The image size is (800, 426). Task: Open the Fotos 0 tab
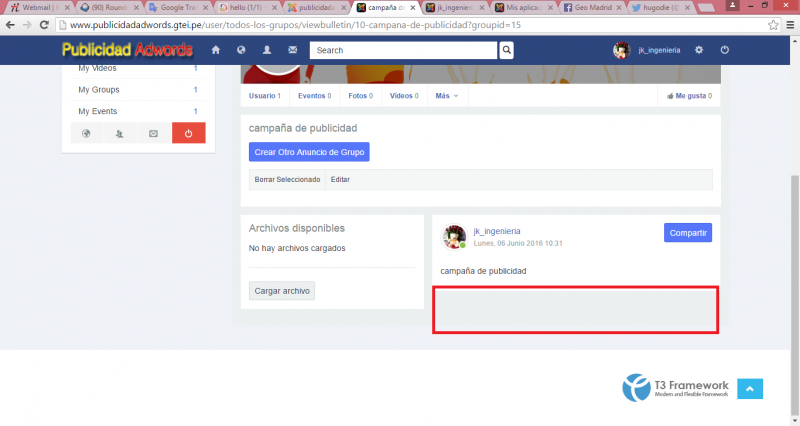tap(360, 96)
